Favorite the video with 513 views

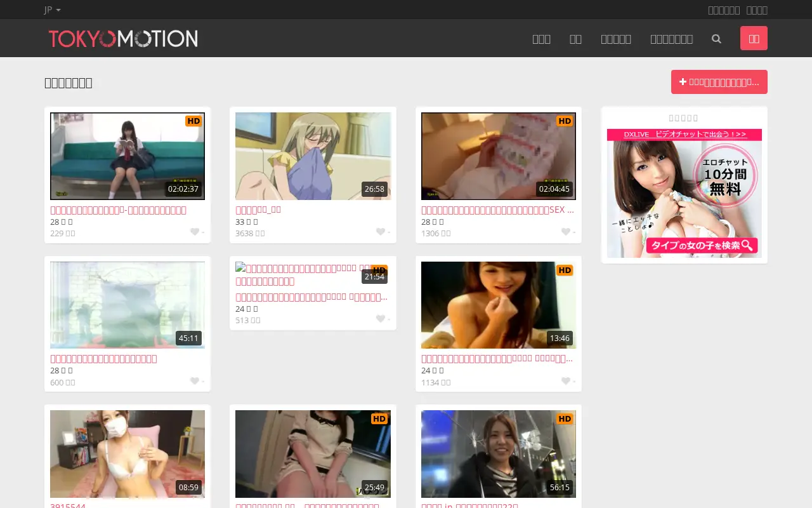(x=381, y=319)
